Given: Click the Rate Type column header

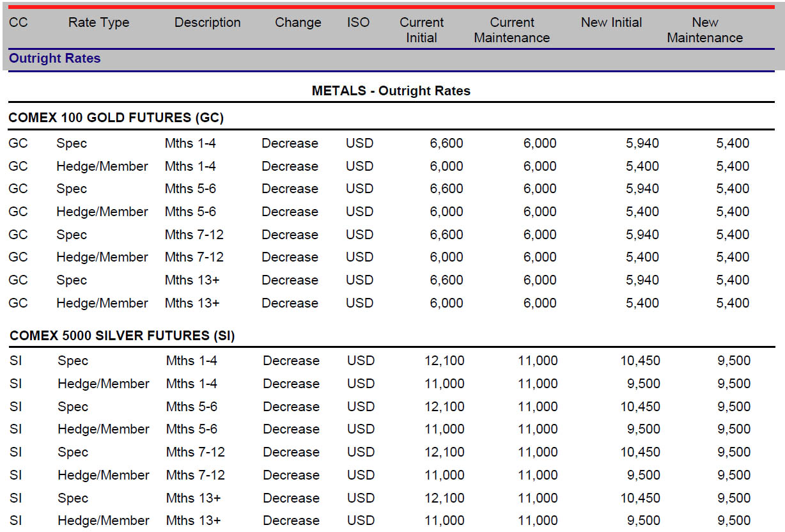Looking at the screenshot, I should tap(98, 22).
